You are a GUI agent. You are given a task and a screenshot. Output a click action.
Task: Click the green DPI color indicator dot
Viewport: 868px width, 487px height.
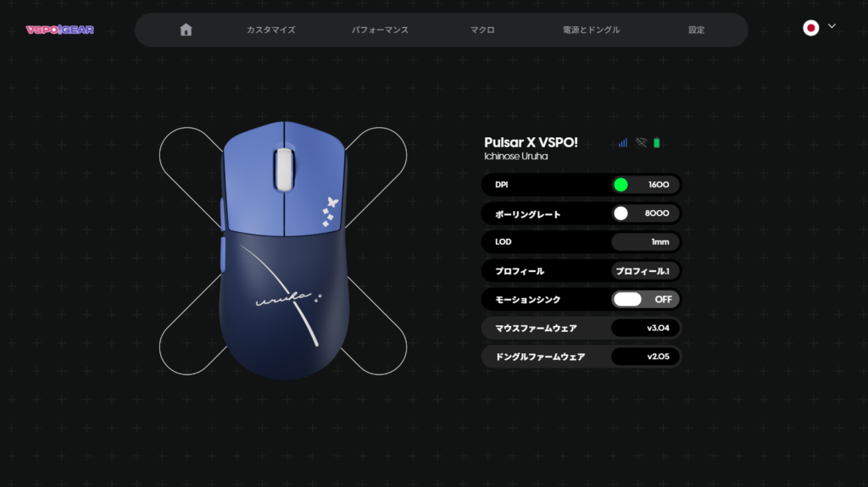click(620, 185)
